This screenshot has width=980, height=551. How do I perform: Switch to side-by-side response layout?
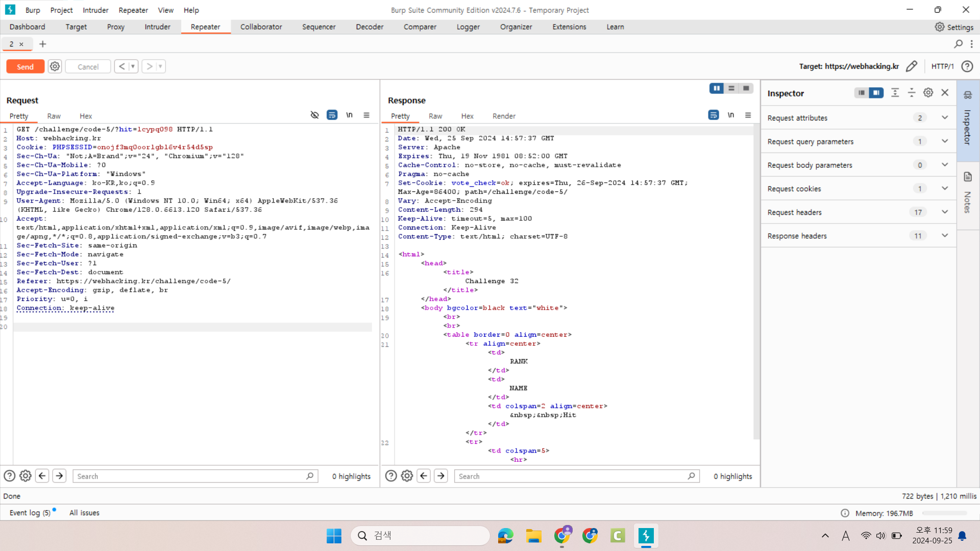click(x=717, y=88)
